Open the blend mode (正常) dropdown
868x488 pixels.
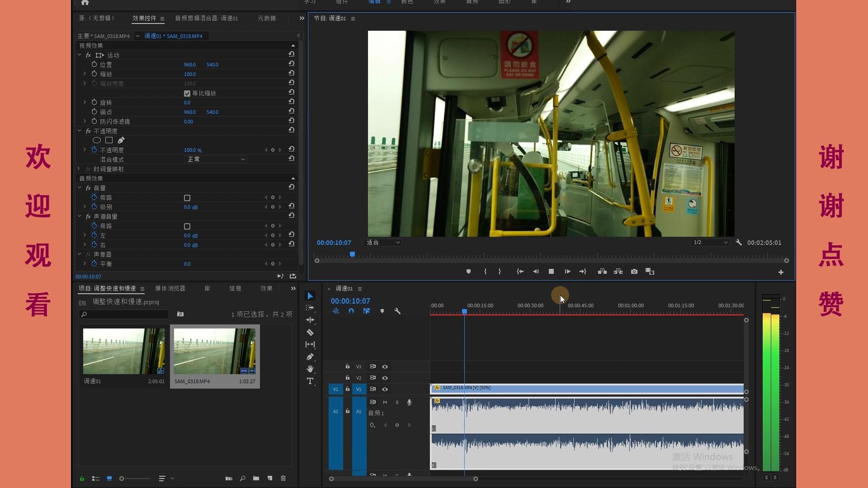pyautogui.click(x=216, y=160)
